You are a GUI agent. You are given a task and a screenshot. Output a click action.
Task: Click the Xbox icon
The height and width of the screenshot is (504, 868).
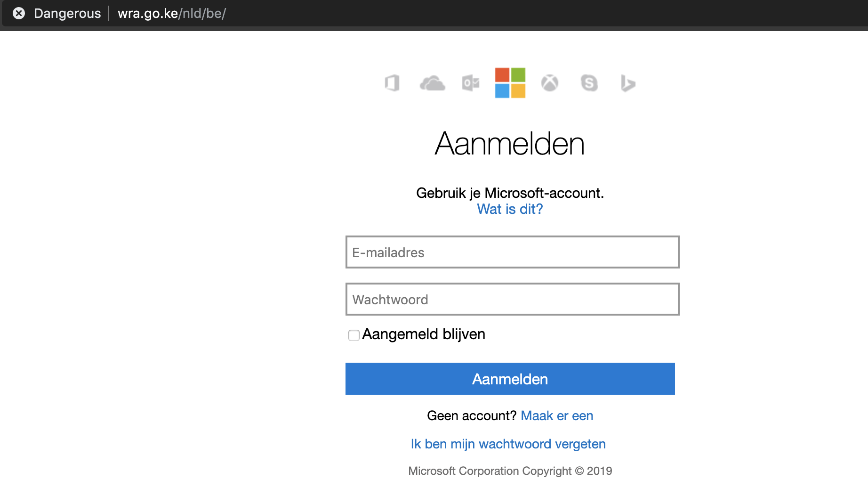549,83
